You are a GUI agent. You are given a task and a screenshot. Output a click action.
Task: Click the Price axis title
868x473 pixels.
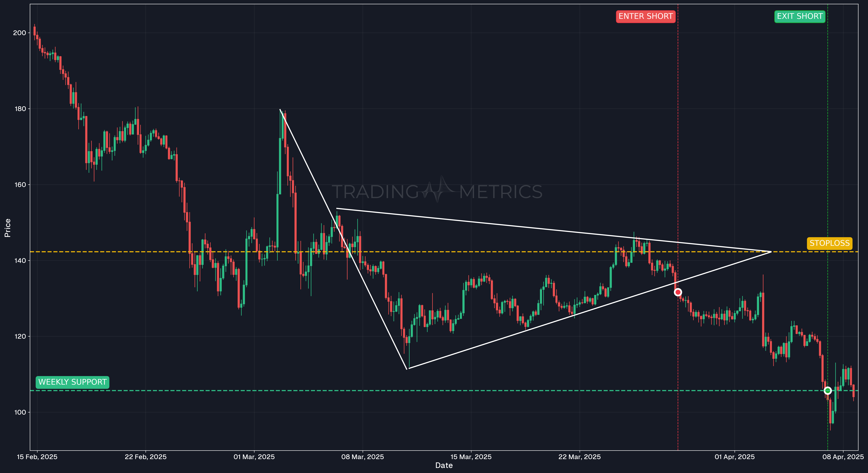7,228
